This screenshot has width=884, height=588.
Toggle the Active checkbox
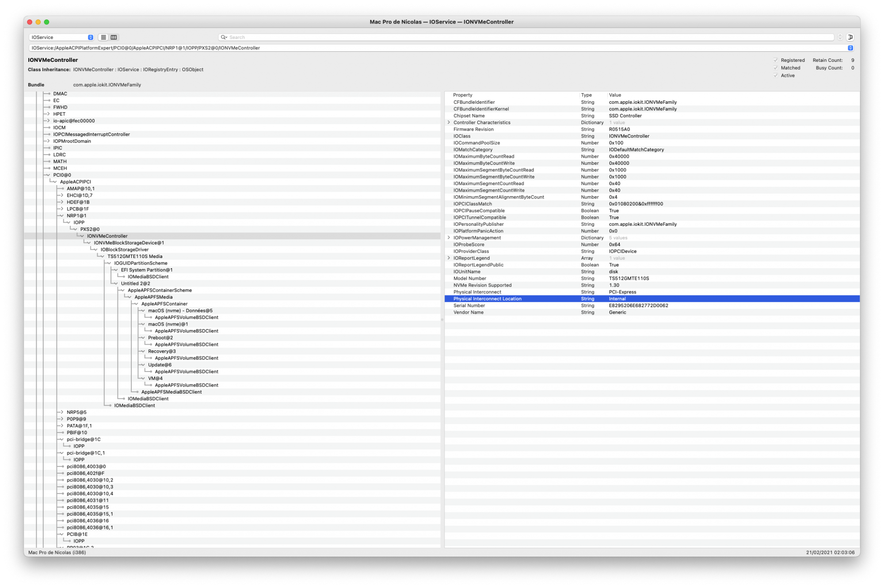pos(775,76)
